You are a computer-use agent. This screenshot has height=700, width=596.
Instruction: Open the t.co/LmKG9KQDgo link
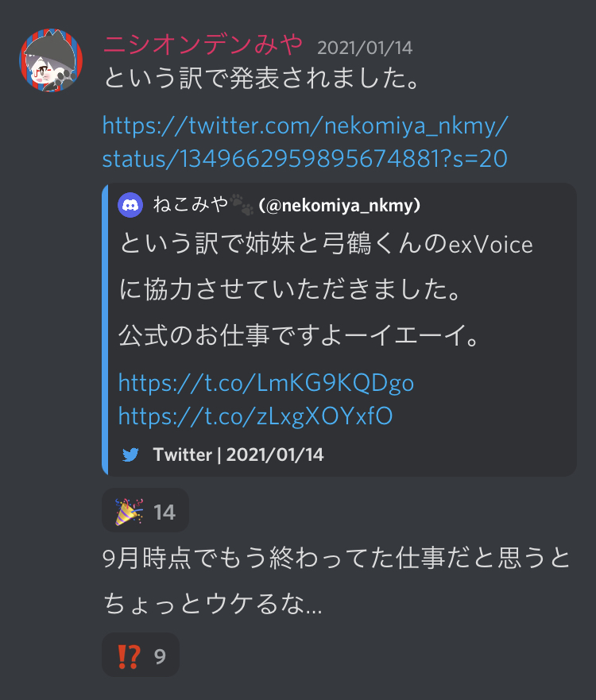coord(266,383)
